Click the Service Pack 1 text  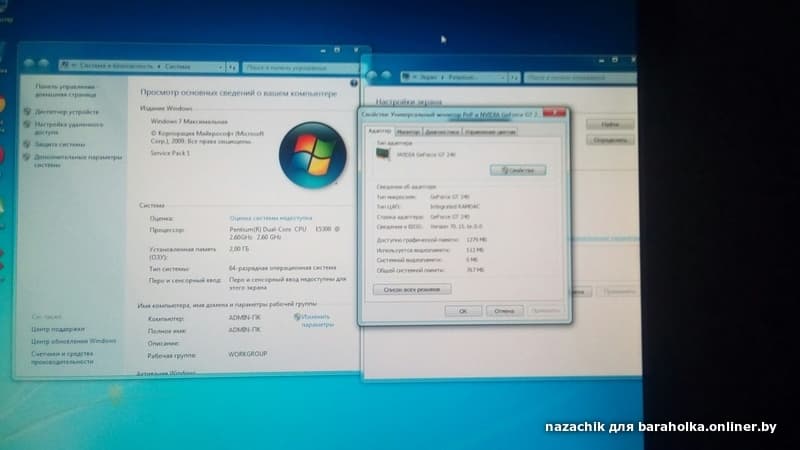pyautogui.click(x=170, y=153)
